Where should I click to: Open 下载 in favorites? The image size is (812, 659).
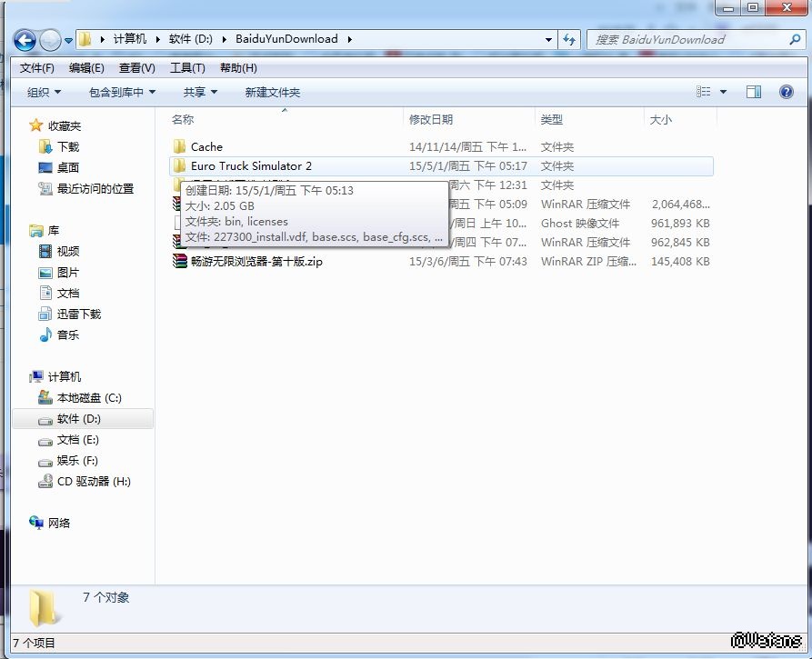68,147
